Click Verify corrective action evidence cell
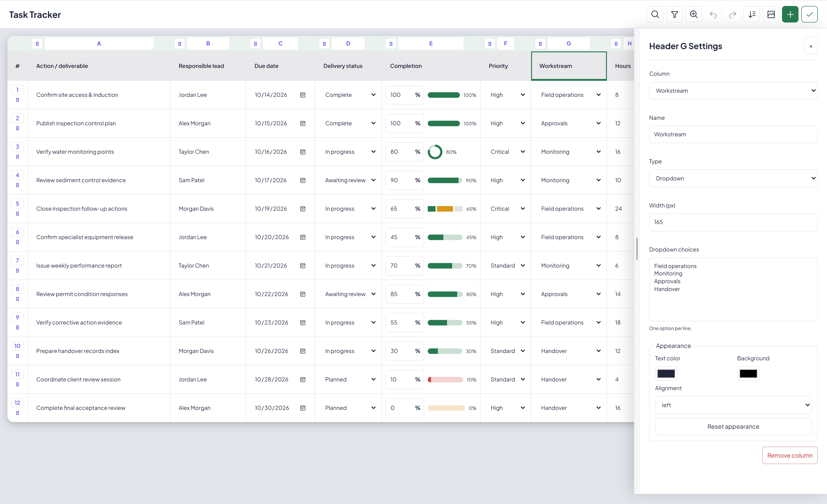Screen dimensions: 827x504 pyautogui.click(x=99, y=323)
